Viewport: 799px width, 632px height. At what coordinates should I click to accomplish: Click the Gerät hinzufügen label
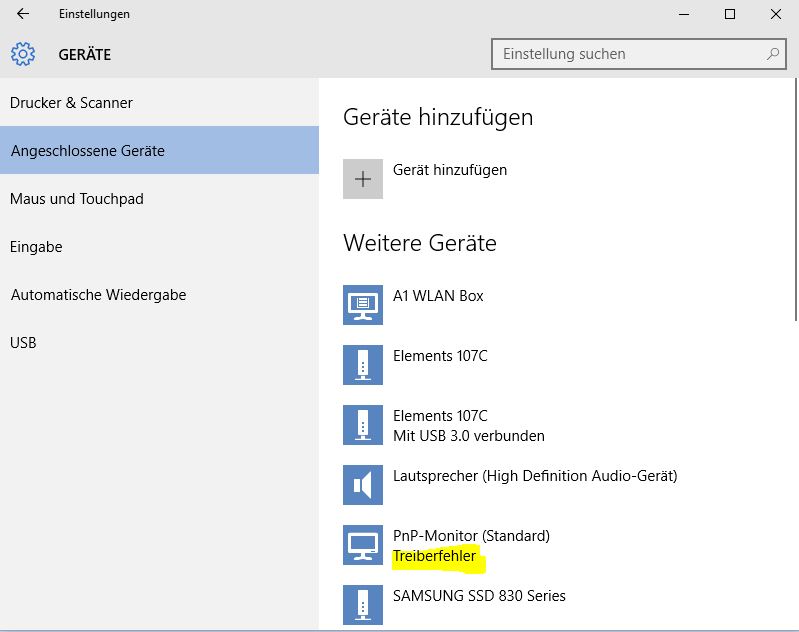coord(450,170)
